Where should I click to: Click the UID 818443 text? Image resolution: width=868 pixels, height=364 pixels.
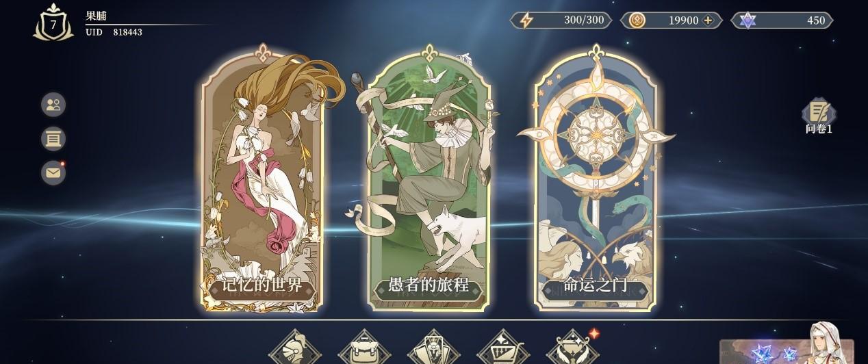114,32
